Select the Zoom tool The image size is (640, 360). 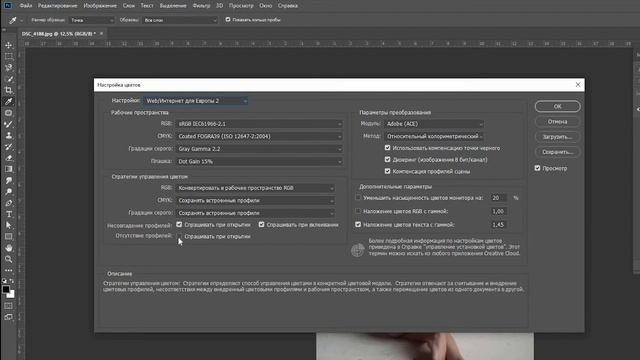pyautogui.click(x=9, y=259)
